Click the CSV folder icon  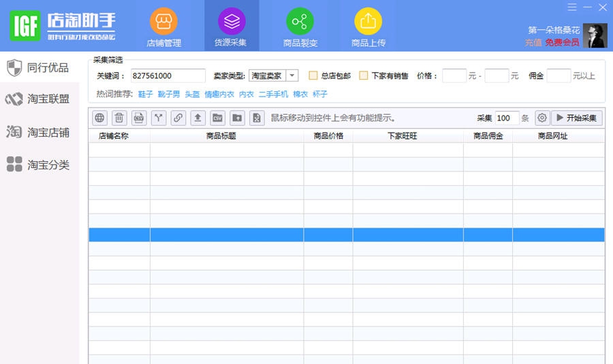click(217, 118)
